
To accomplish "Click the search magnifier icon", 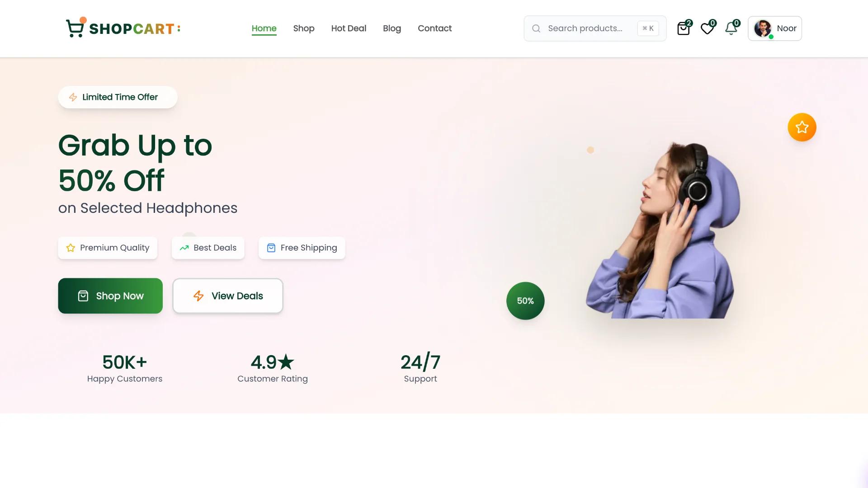I will 536,28.
